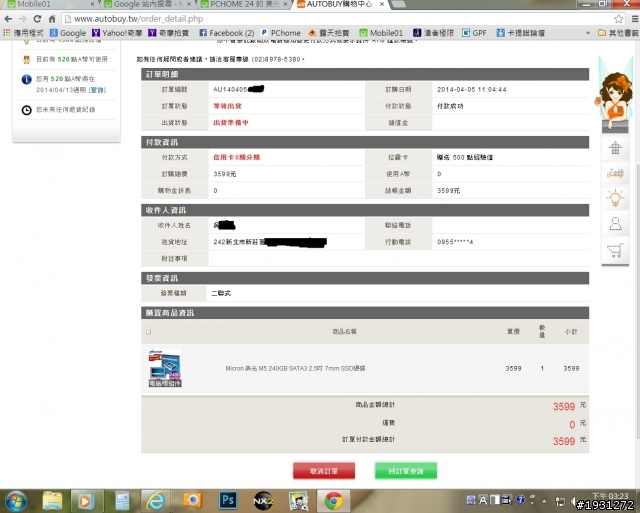The height and width of the screenshot is (513, 640).
Task: Click the truck icon in right sidebar
Action: (615, 173)
